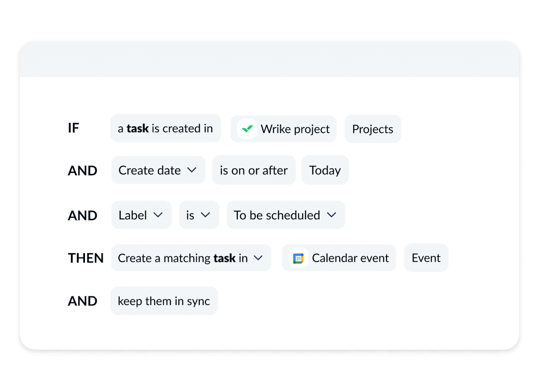This screenshot has height=392, width=539.
Task: Click the To be scheduled label value
Action: [277, 215]
